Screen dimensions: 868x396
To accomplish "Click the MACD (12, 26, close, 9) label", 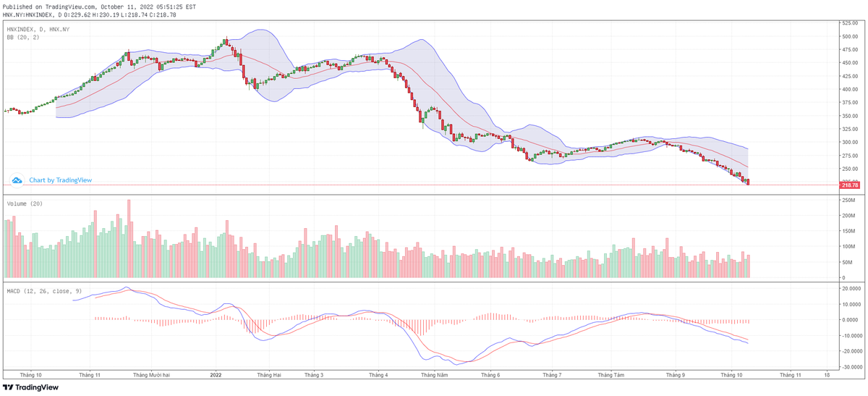I will pyautogui.click(x=44, y=291).
